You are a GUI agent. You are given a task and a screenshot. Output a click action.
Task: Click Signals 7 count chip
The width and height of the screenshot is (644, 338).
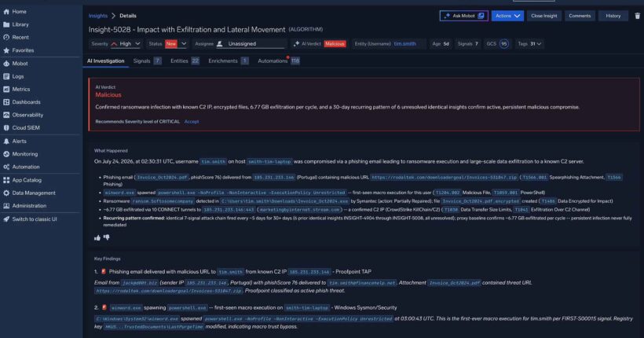pos(467,43)
